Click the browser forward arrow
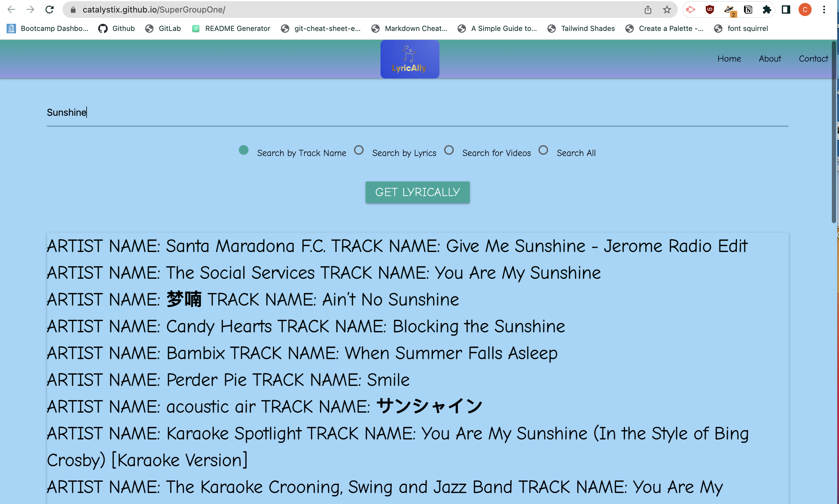839x504 pixels. tap(30, 10)
